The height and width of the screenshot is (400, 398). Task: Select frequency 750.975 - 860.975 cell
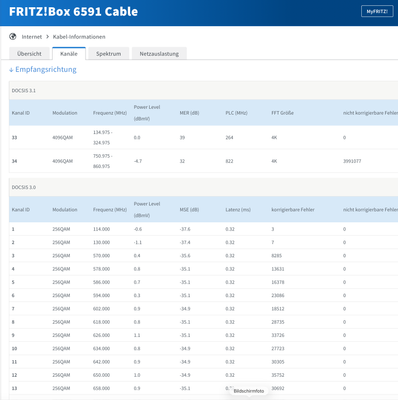coord(102,161)
